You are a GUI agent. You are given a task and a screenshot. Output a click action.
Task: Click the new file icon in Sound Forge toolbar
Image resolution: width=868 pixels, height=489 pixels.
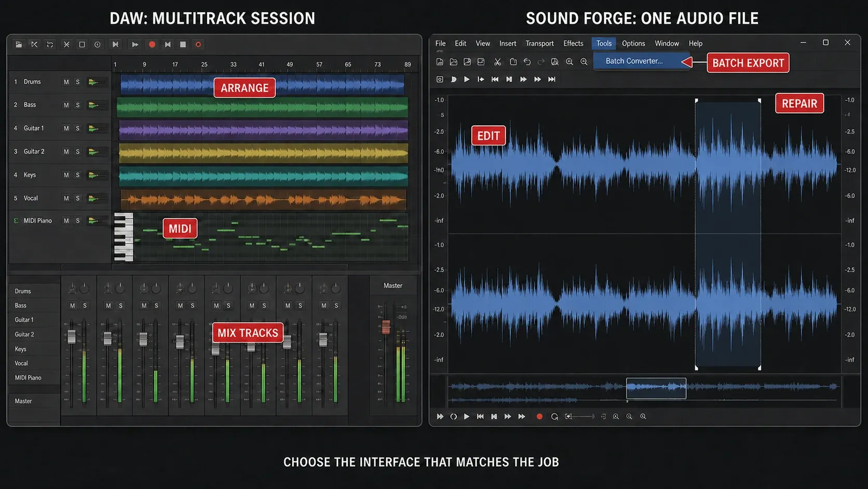440,62
